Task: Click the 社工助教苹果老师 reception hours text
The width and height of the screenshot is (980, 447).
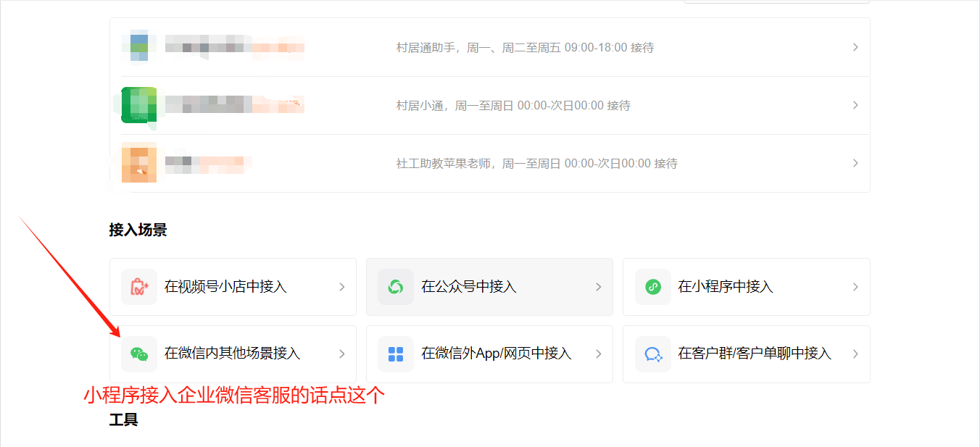Action: coord(536,164)
